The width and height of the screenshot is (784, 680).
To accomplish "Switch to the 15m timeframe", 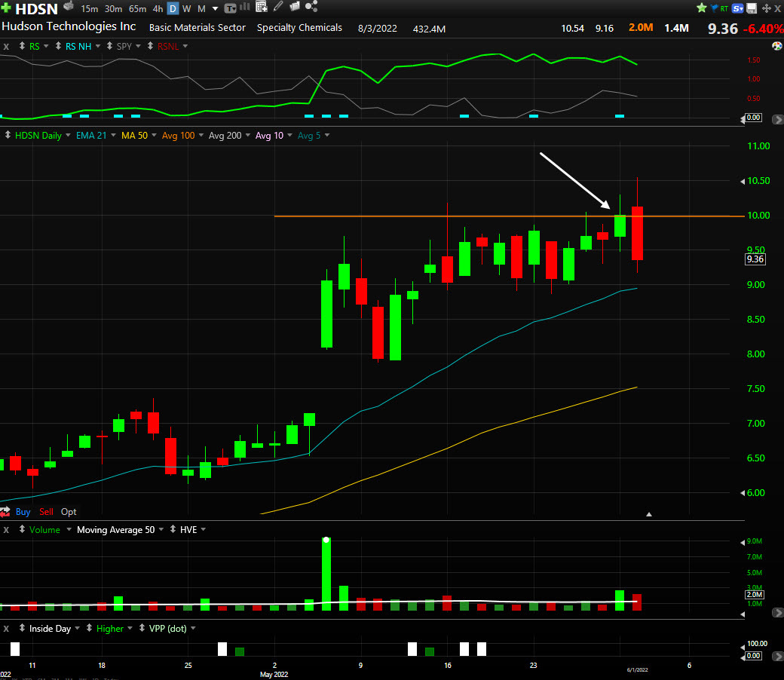I will click(x=90, y=9).
